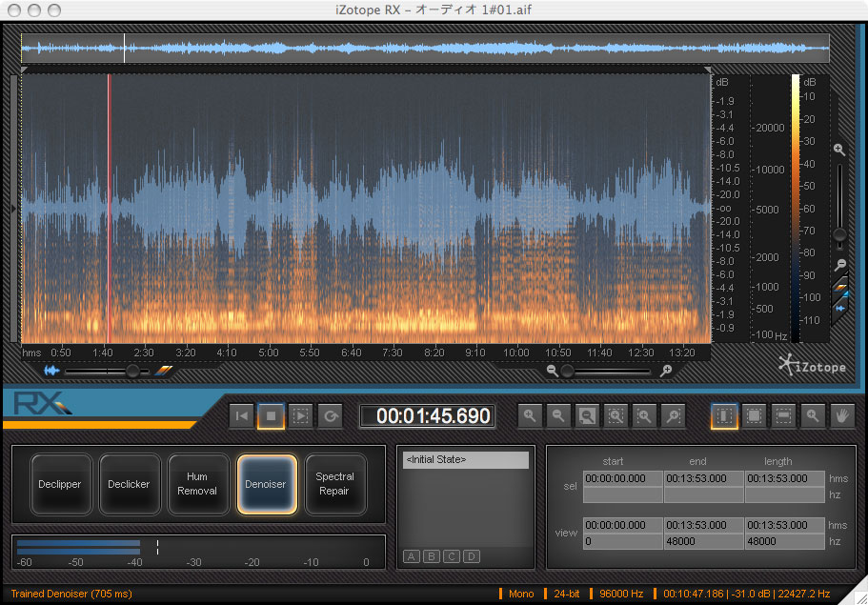
Task: Click the view start frequency field showing 0
Action: [x=623, y=541]
